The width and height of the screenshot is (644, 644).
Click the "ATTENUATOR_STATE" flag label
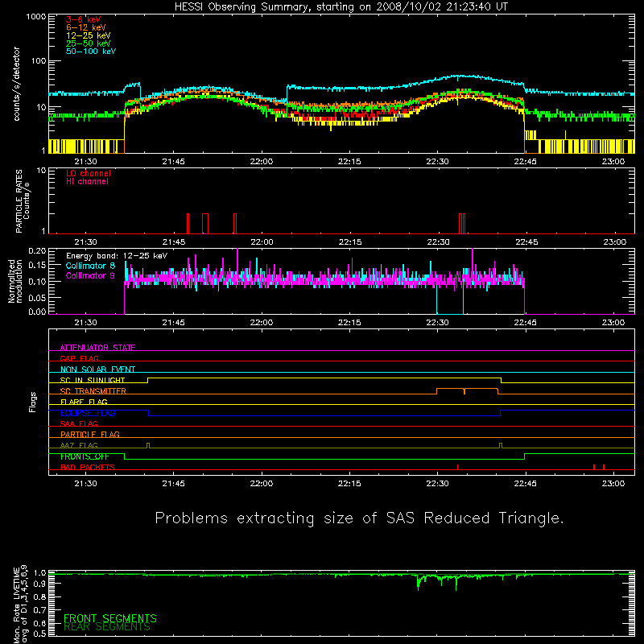[x=97, y=348]
